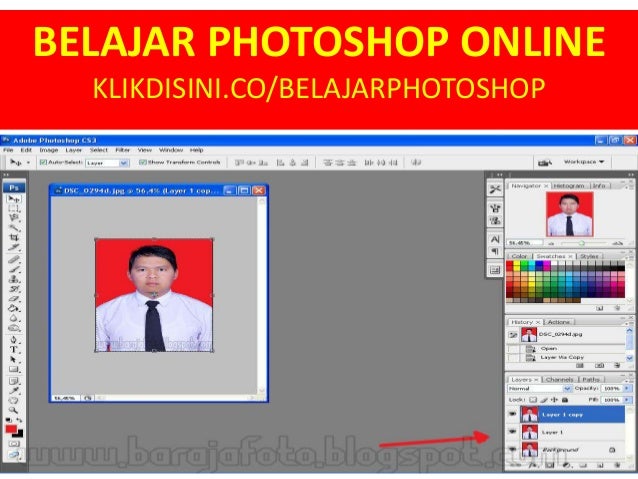
Task: Add a layer mask
Action: (549, 464)
